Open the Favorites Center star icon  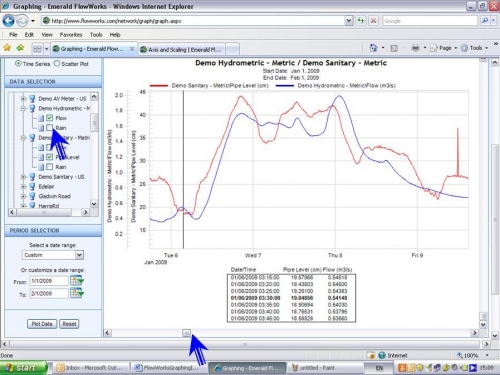pyautogui.click(x=7, y=48)
